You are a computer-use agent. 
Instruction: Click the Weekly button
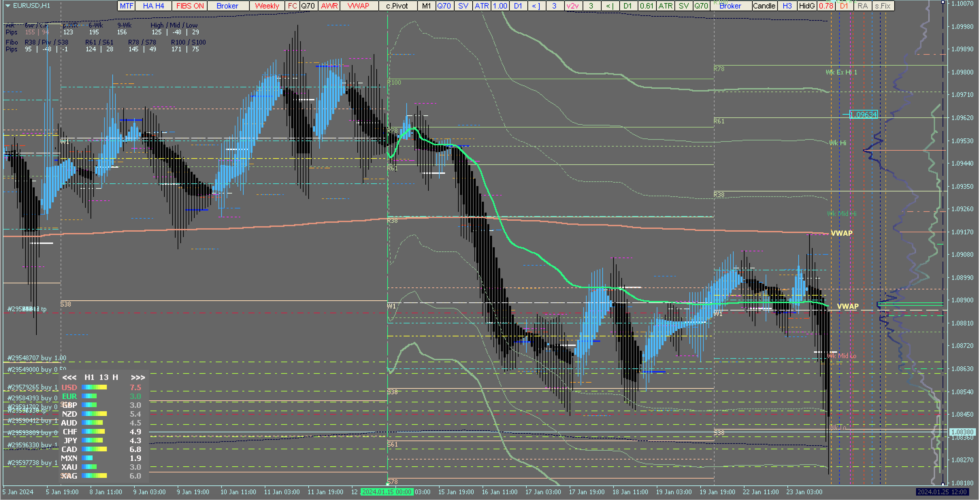[x=267, y=6]
